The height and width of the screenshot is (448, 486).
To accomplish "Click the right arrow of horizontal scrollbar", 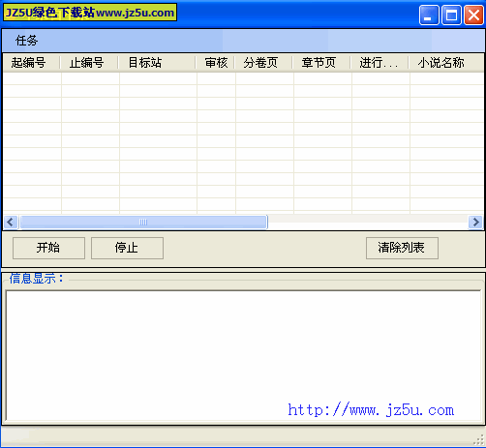I will click(x=475, y=222).
